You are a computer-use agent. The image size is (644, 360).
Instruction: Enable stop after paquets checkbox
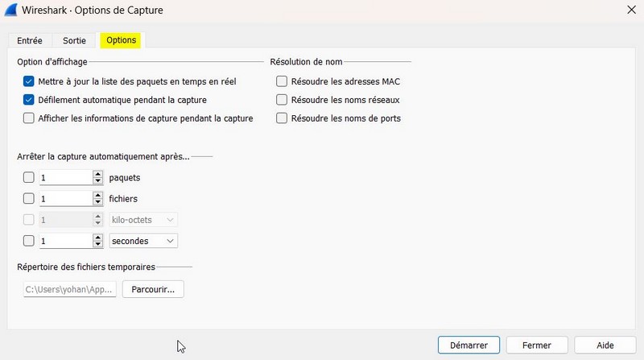pyautogui.click(x=28, y=177)
